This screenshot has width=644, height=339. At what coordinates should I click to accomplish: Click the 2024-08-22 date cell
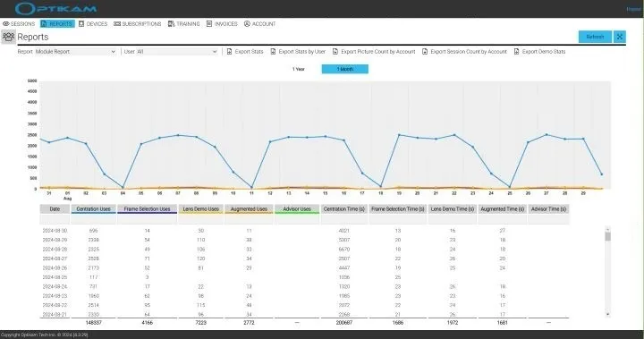pyautogui.click(x=55, y=305)
